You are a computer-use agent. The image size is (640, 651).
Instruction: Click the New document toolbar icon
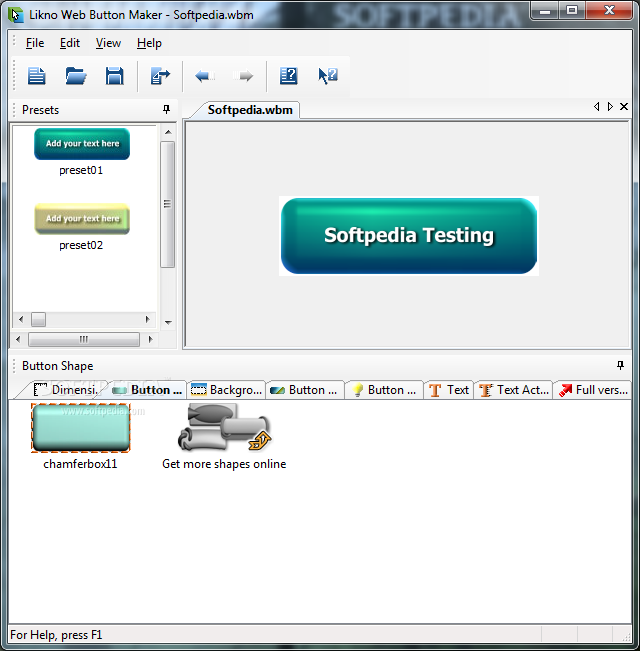(37, 76)
